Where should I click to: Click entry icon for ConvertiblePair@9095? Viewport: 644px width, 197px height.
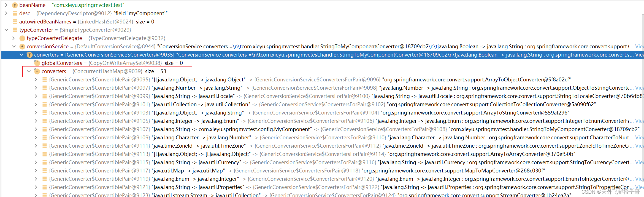[44, 79]
